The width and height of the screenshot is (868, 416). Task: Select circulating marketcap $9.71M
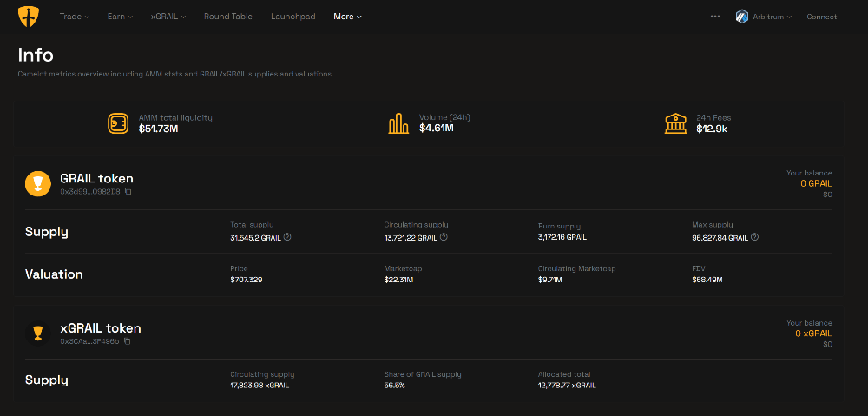[550, 280]
